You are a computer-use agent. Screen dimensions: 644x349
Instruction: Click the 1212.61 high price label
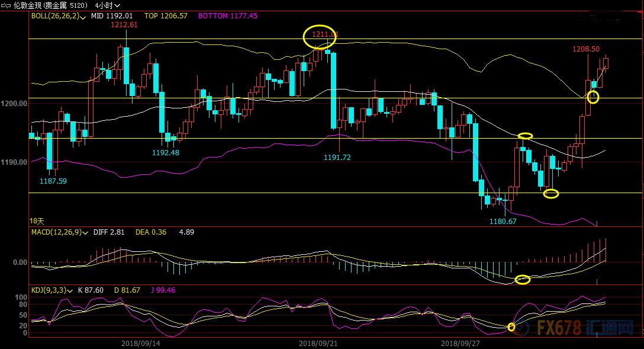(x=124, y=25)
